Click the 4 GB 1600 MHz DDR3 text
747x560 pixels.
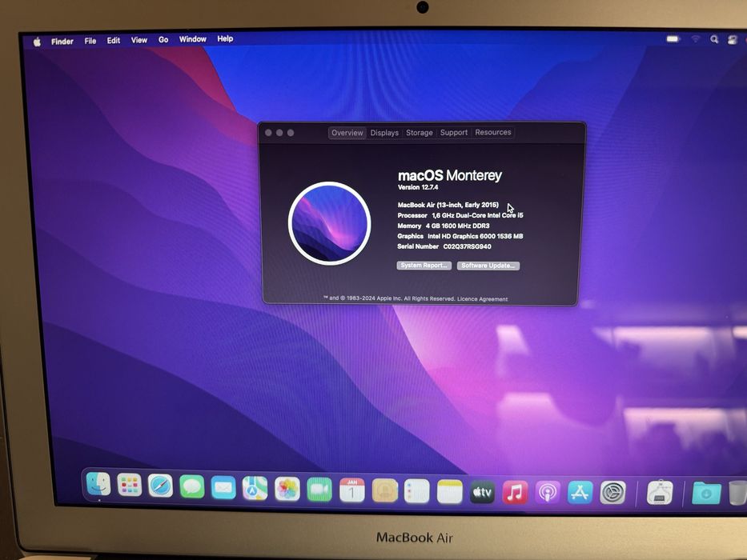click(457, 226)
